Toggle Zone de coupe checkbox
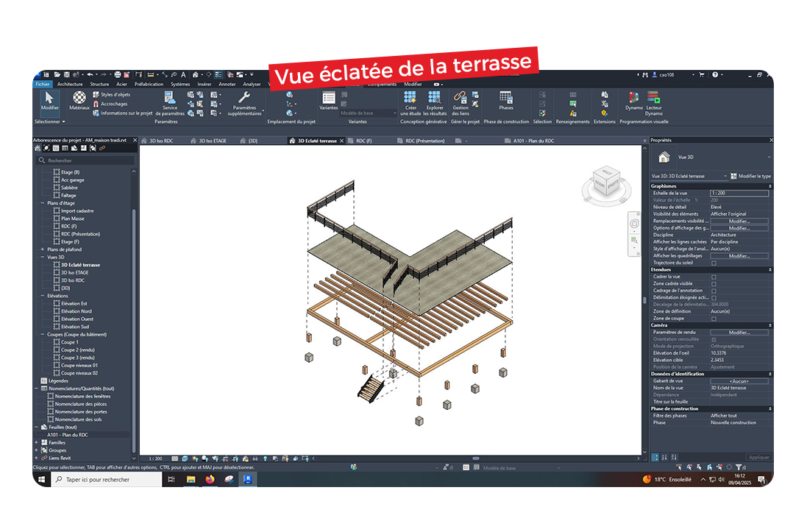Screen dimensions: 807x532 [714, 319]
